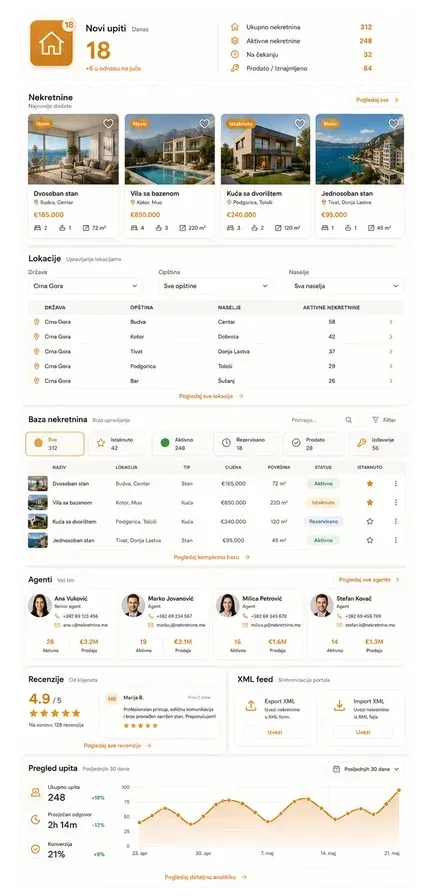Click the orange house logo icon
Image resolution: width=432 pixels, height=896 pixels.
[51, 43]
